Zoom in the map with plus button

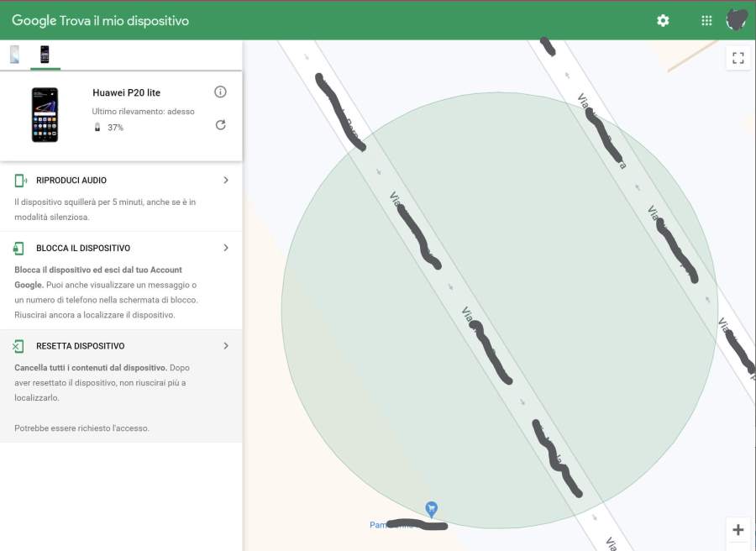(738, 530)
